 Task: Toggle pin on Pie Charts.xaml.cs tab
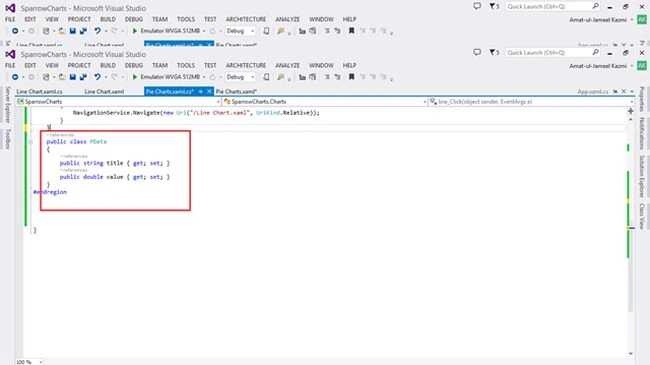[201, 91]
